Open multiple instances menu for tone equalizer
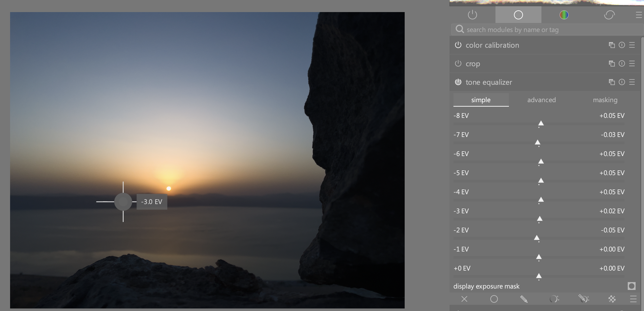Viewport: 644px width, 311px height. click(612, 82)
